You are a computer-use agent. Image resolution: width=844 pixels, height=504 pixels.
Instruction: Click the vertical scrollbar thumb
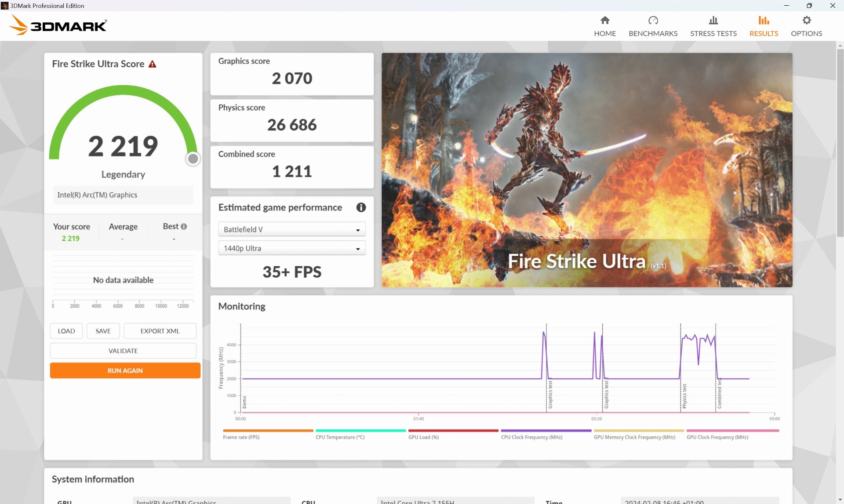pyautogui.click(x=840, y=143)
